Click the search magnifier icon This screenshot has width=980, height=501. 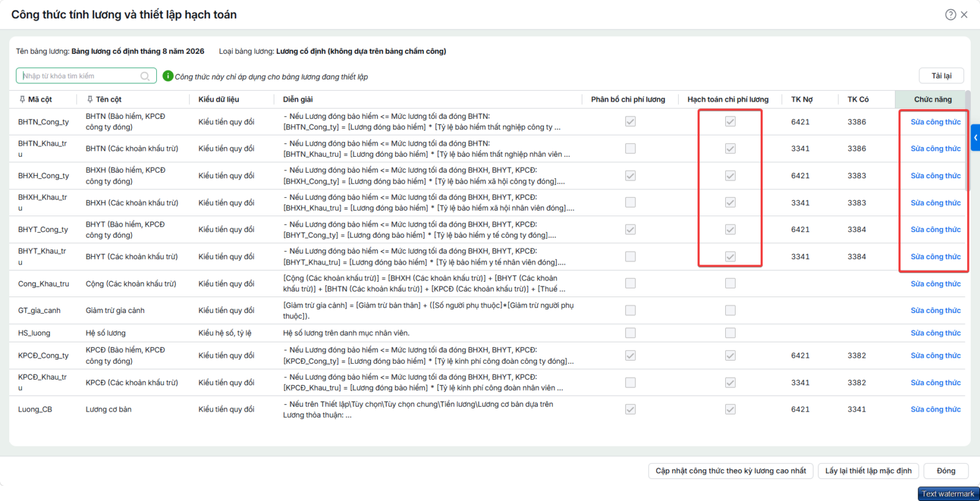tap(145, 76)
